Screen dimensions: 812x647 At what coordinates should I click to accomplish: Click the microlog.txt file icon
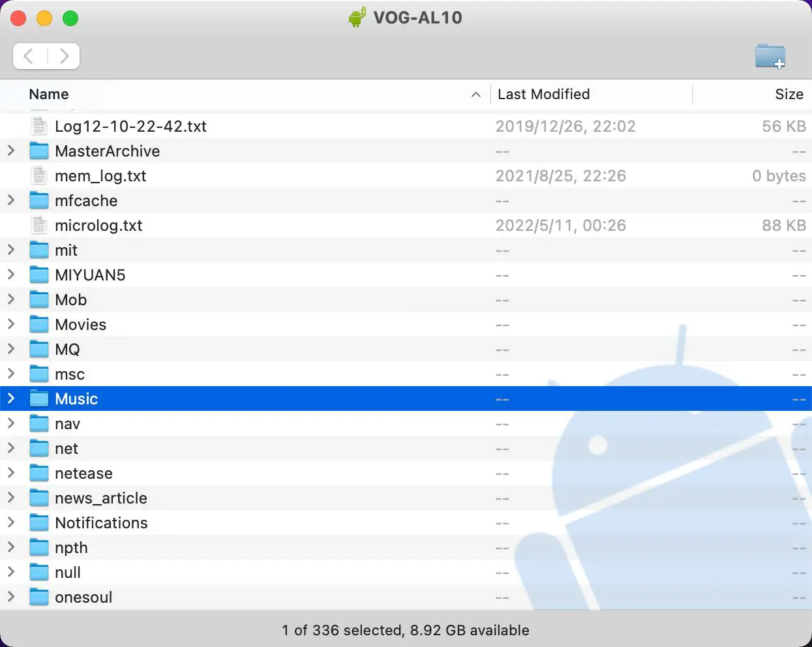pos(39,225)
